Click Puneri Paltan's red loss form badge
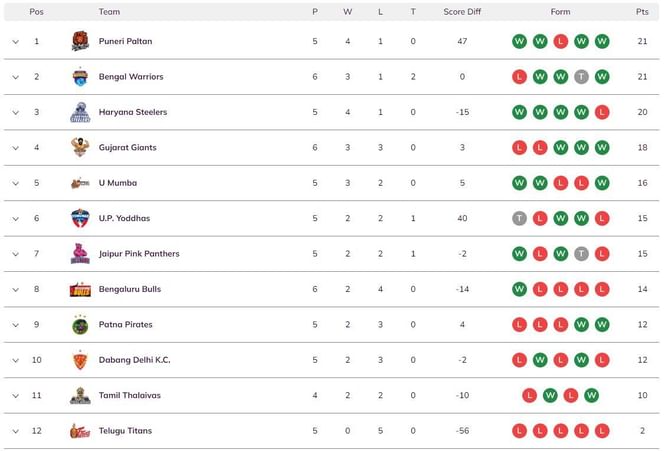This screenshot has width=668, height=451. [561, 41]
